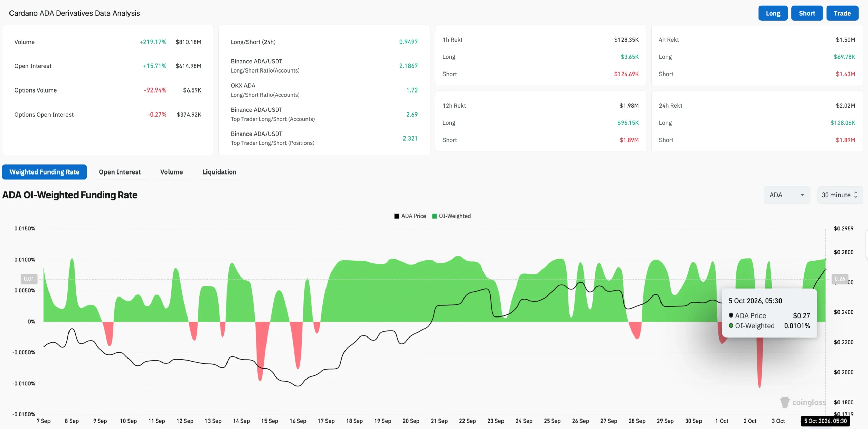
Task: Click the Trade button
Action: tap(842, 13)
